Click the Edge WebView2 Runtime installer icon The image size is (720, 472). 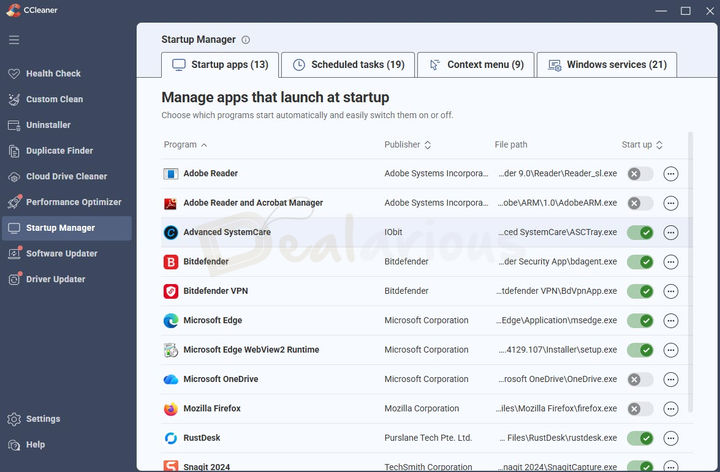(x=171, y=350)
